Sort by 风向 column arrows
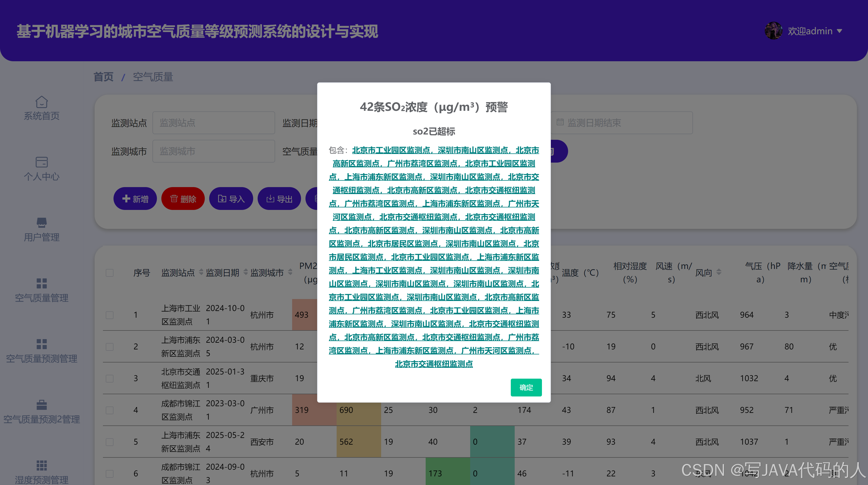Image resolution: width=868 pixels, height=485 pixels. (x=719, y=272)
